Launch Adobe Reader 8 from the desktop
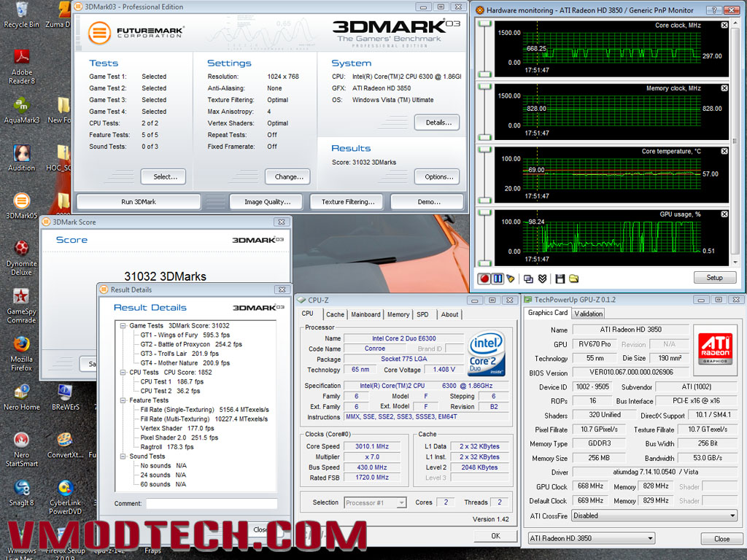This screenshot has width=747, height=560. (21, 66)
